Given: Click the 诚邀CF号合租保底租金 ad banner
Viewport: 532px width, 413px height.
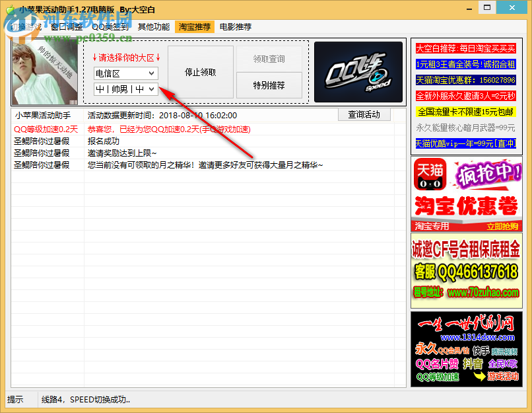Looking at the screenshot, I should (466, 271).
